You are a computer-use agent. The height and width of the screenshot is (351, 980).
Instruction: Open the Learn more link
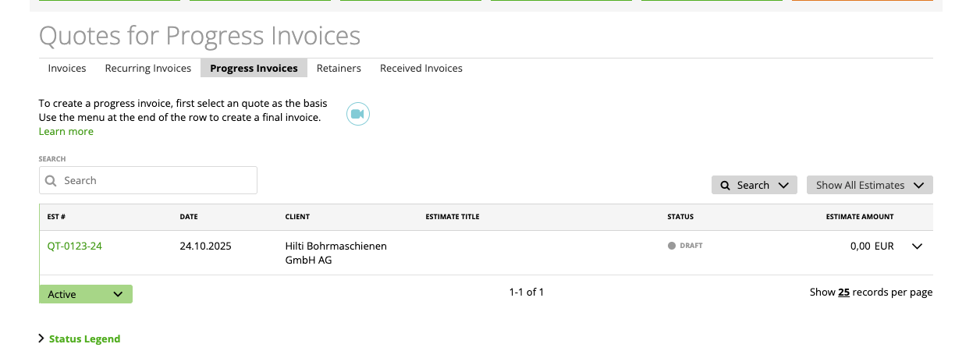[x=66, y=131]
